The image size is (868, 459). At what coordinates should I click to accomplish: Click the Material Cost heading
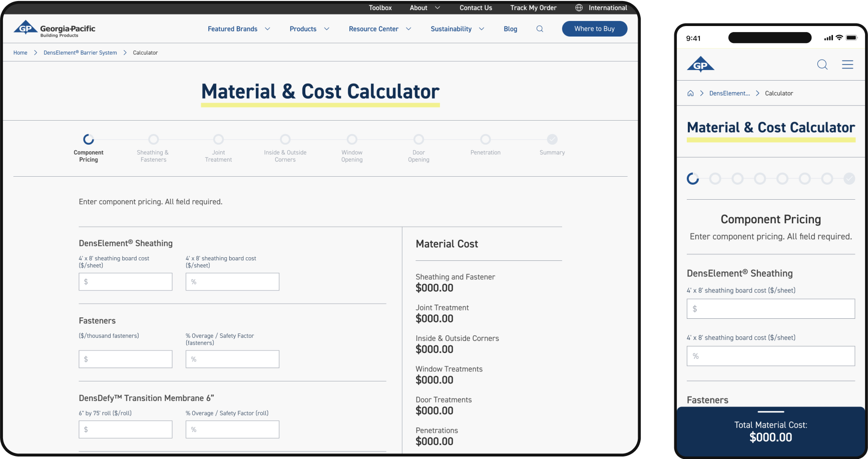coord(447,244)
